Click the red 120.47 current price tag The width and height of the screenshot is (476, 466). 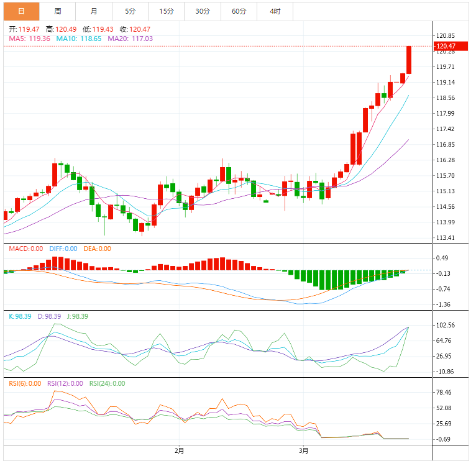446,46
